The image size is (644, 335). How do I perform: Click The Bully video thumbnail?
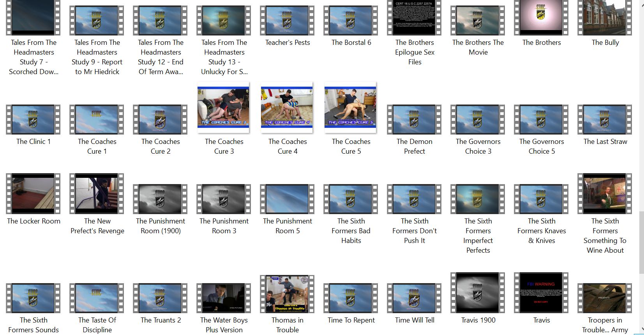pyautogui.click(x=605, y=18)
